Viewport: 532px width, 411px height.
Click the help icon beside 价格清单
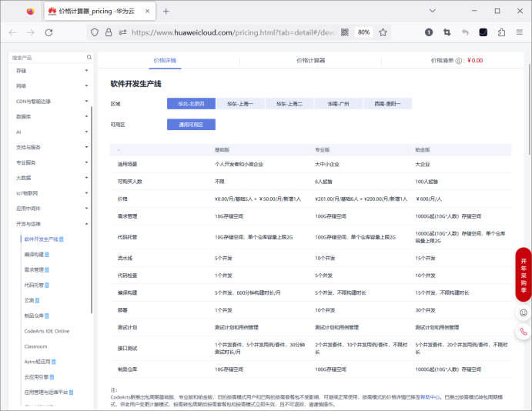[x=458, y=61]
